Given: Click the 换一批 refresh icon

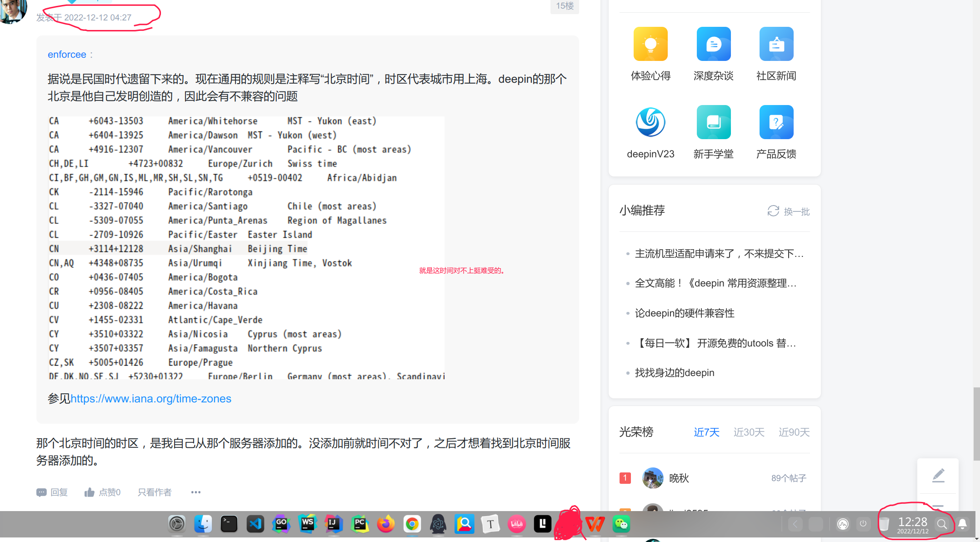Looking at the screenshot, I should pyautogui.click(x=773, y=211).
